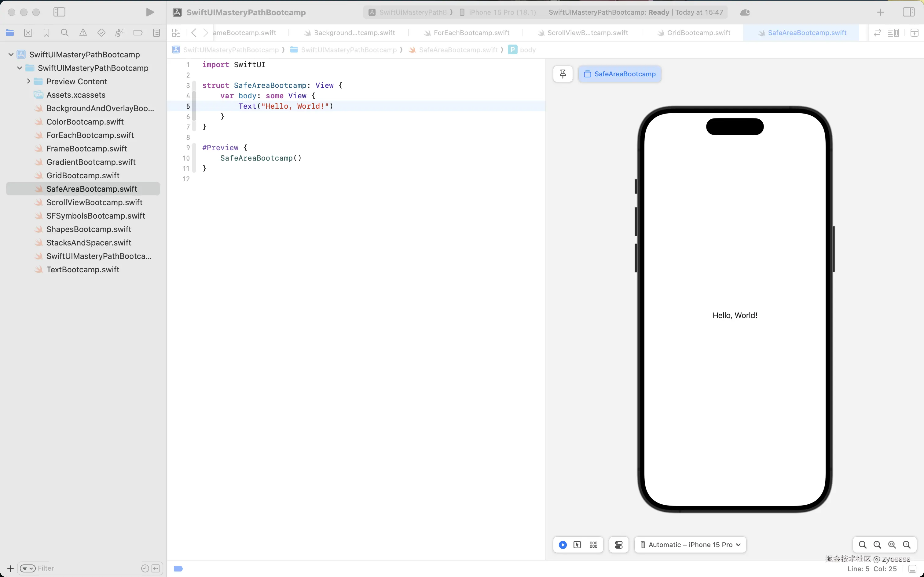This screenshot has height=577, width=924.
Task: Toggle the right inspector panel
Action: click(908, 12)
